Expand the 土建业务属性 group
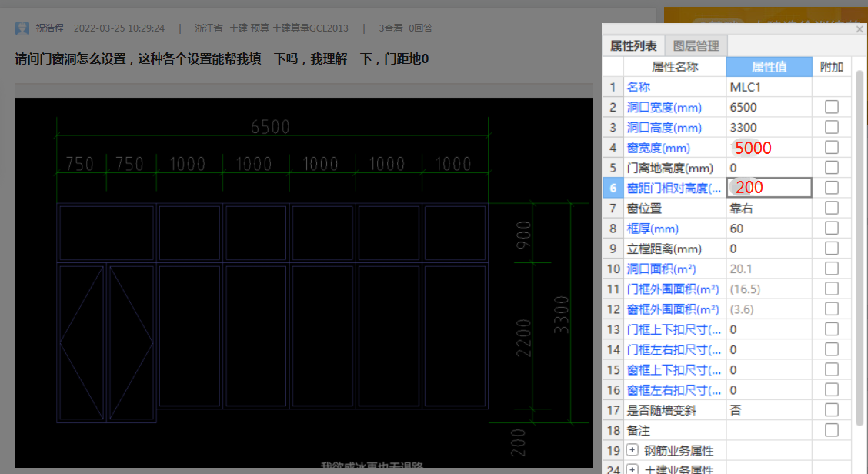This screenshot has height=474, width=868. pyautogui.click(x=633, y=469)
